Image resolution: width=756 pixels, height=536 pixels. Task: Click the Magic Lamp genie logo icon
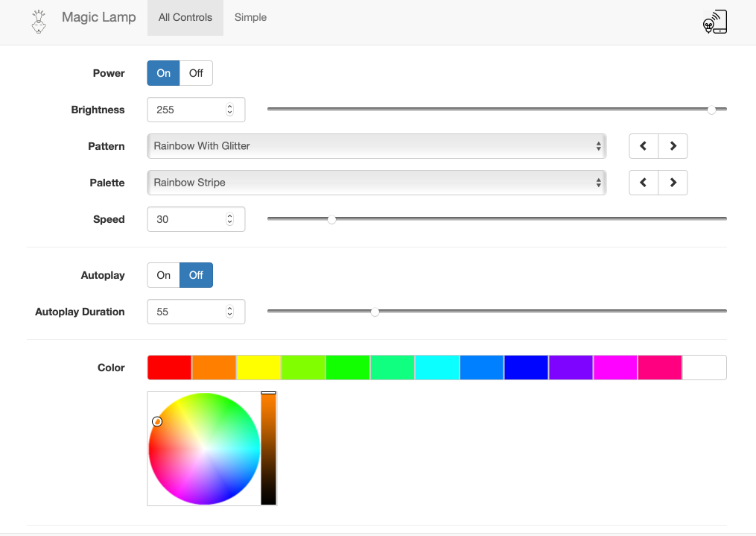pos(39,20)
